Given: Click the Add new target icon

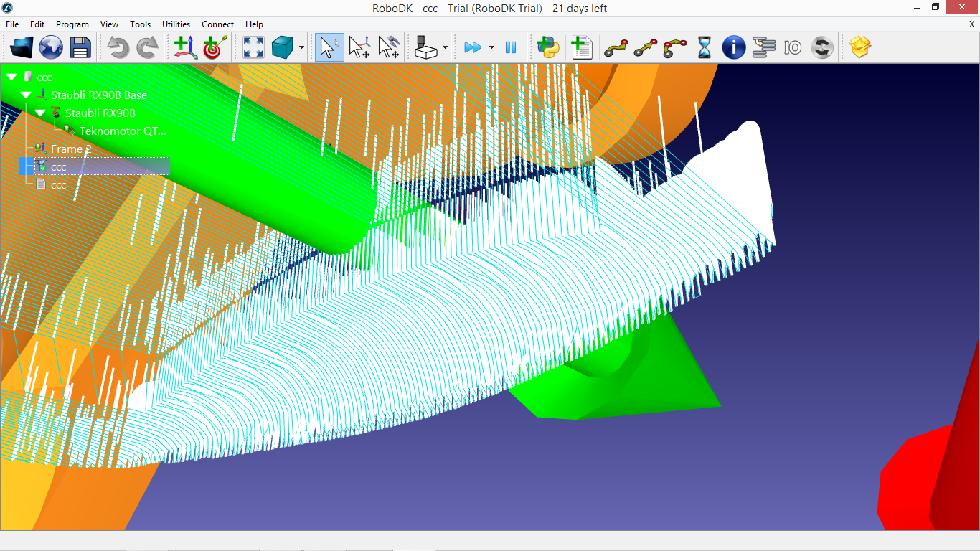Looking at the screenshot, I should click(x=215, y=48).
